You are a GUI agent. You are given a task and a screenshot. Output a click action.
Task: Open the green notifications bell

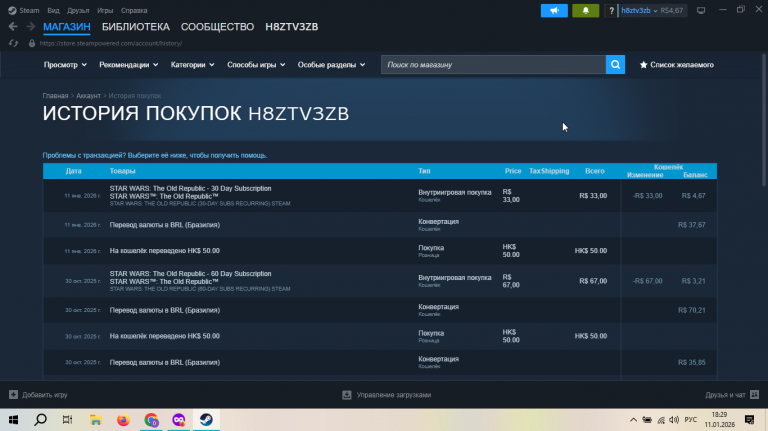coord(585,10)
